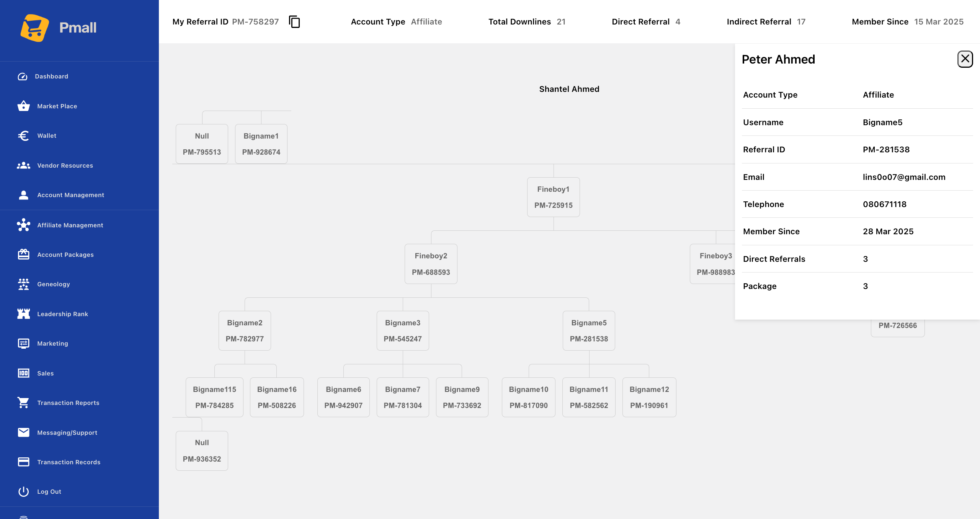
Task: Open the Messaging/Support envelope icon
Action: pyautogui.click(x=24, y=432)
